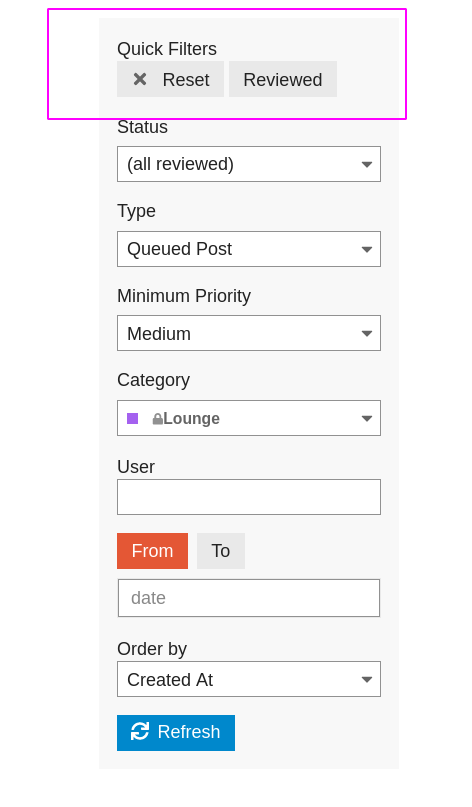Click the Status dropdown arrow icon
The image size is (472, 807).
[366, 165]
